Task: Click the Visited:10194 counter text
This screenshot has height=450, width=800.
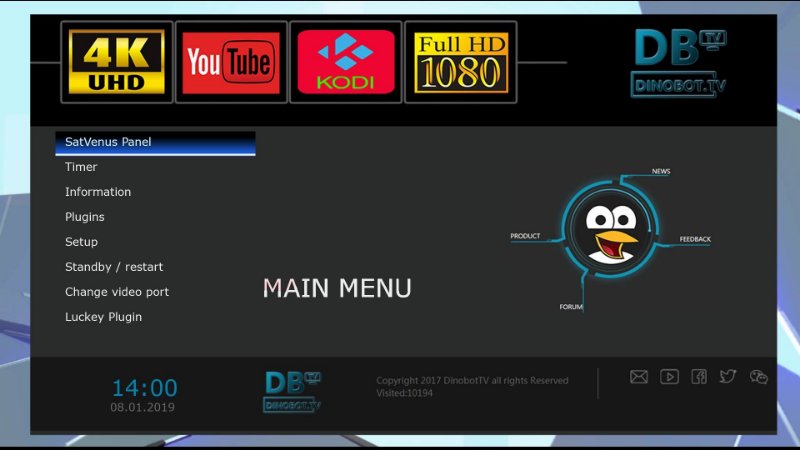Action: tap(405, 393)
